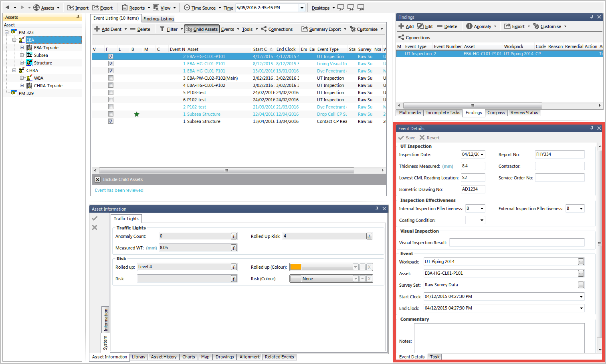Click the browse button next to Workpack field

point(581,262)
